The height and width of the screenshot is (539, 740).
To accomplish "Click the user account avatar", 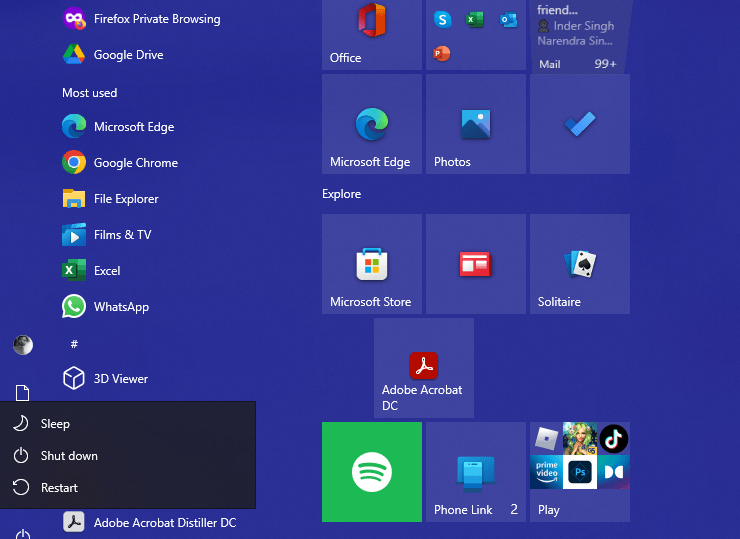I will [x=23, y=345].
